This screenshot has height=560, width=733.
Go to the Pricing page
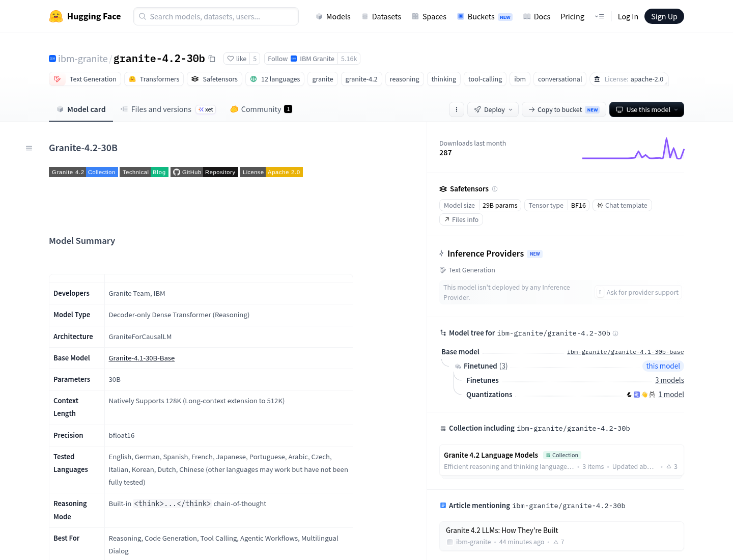click(572, 16)
